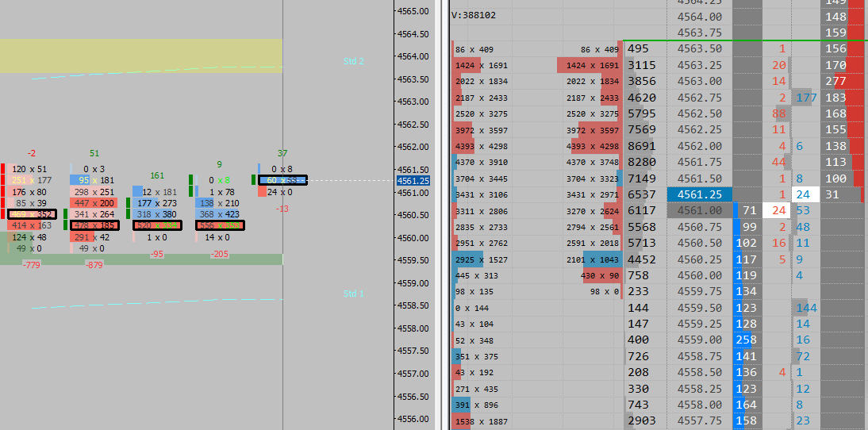Click footprint cell 138 x 210
The height and width of the screenshot is (430, 868).
pyautogui.click(x=219, y=203)
